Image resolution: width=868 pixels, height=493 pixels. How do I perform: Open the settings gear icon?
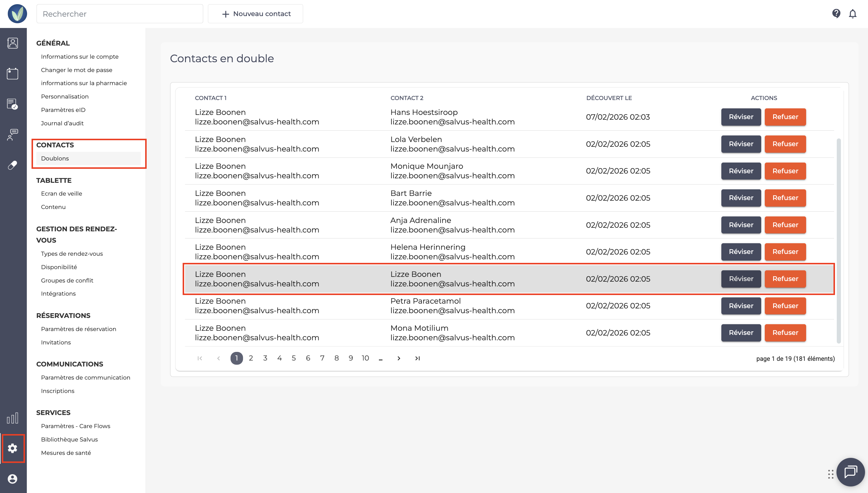[x=12, y=448]
